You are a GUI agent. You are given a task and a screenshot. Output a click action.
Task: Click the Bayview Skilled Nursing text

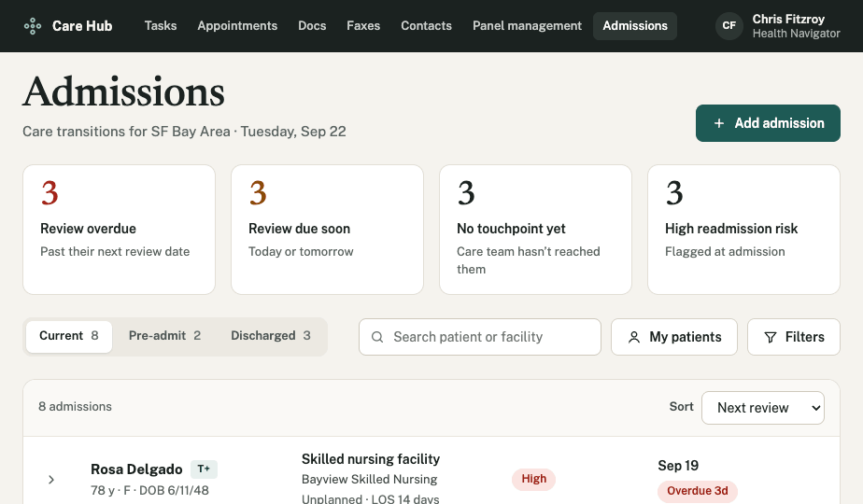click(369, 479)
